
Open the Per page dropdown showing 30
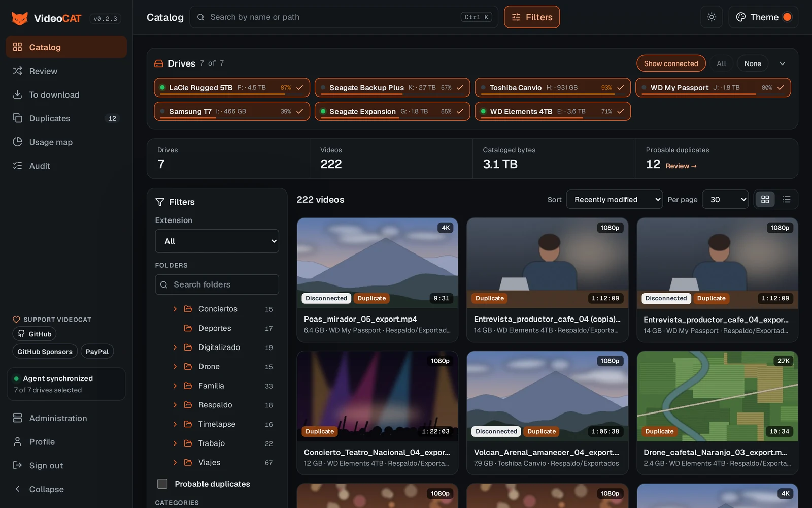click(x=726, y=200)
